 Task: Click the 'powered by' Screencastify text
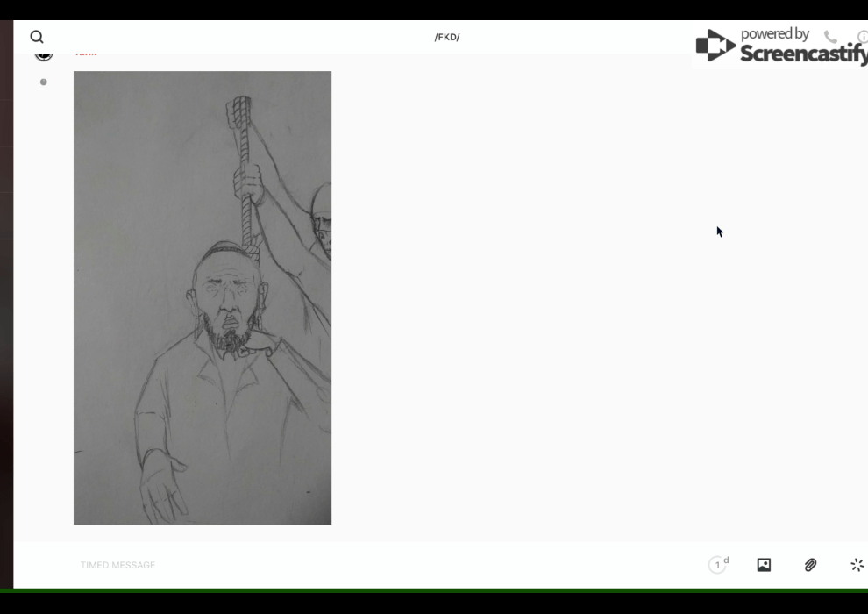coord(774,34)
